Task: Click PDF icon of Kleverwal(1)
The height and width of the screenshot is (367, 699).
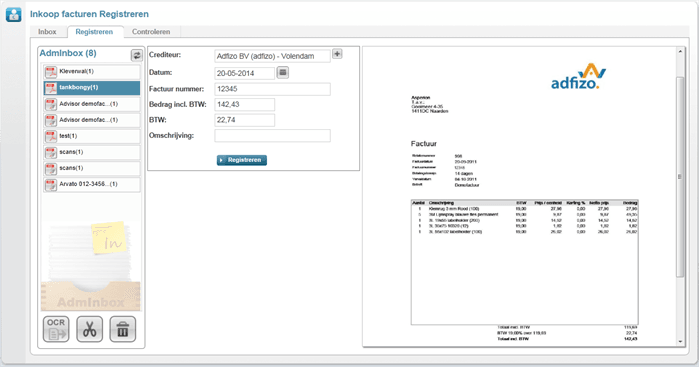Action: pos(51,72)
